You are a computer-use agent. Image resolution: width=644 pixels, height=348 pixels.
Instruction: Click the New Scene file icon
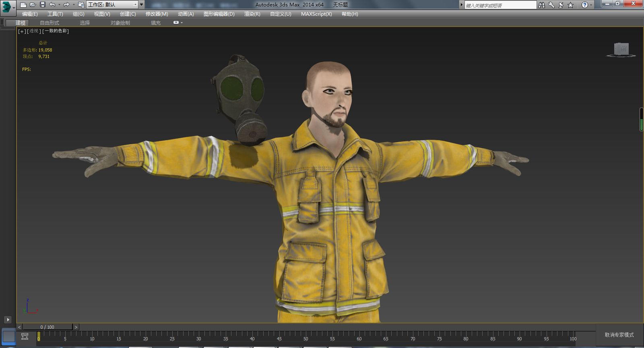pyautogui.click(x=23, y=5)
